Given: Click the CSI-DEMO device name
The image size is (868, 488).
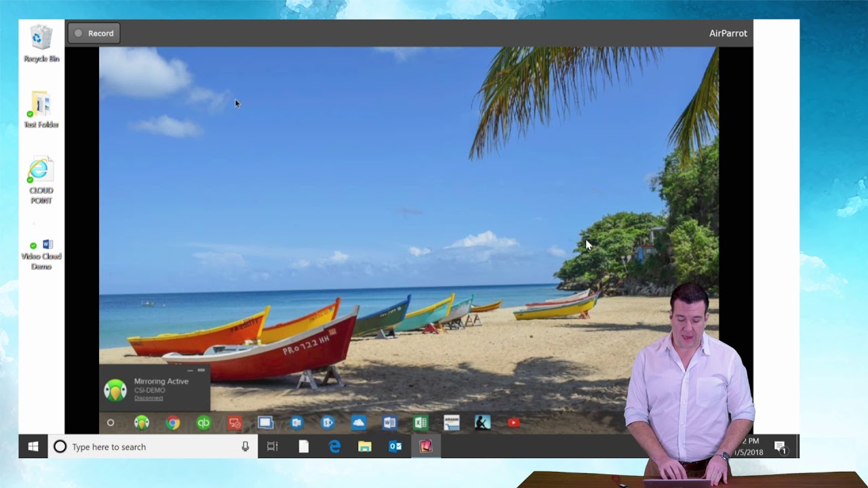Looking at the screenshot, I should click(149, 390).
